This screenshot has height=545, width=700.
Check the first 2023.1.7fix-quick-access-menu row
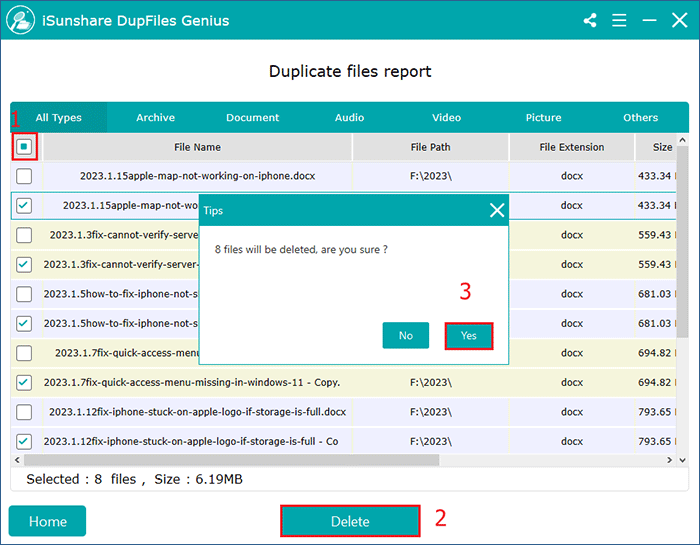pyautogui.click(x=24, y=353)
